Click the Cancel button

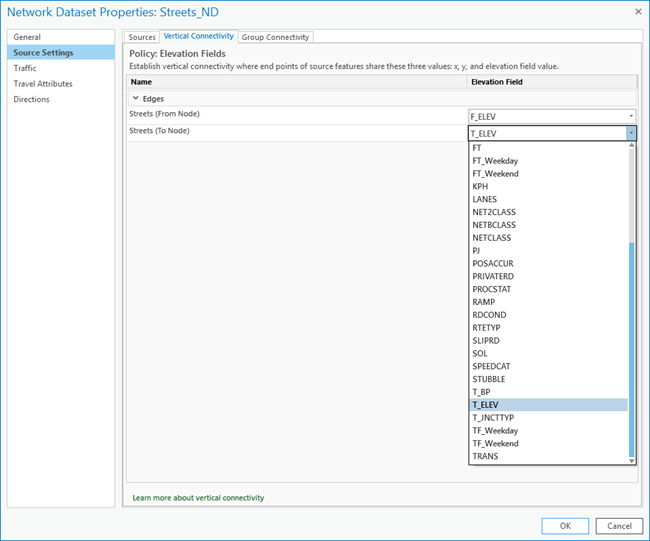pyautogui.click(x=619, y=525)
